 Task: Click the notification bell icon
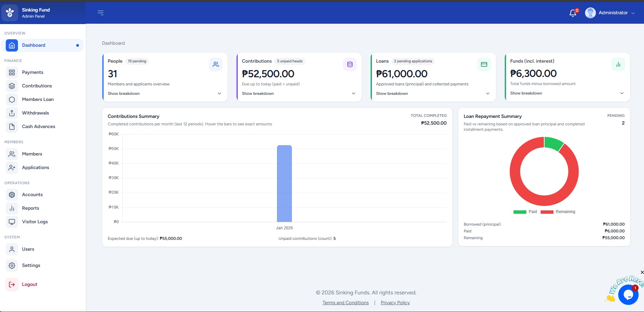pos(573,13)
